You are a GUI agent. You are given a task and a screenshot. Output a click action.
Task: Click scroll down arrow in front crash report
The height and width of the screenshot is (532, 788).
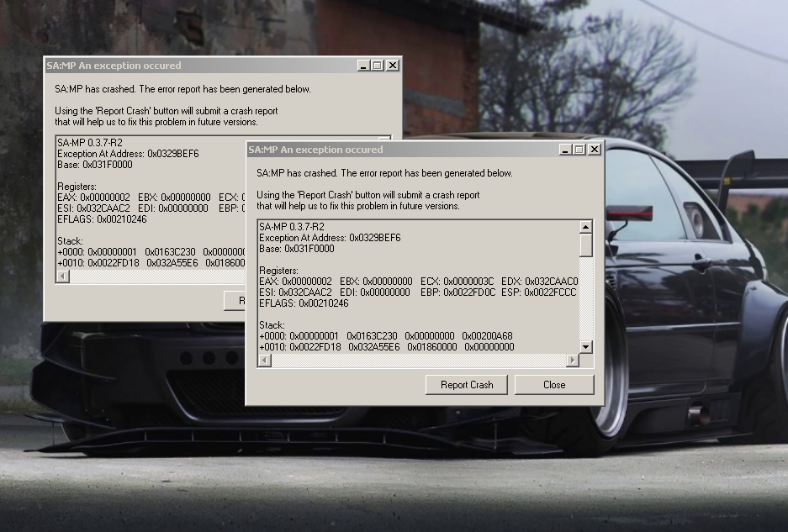[586, 347]
